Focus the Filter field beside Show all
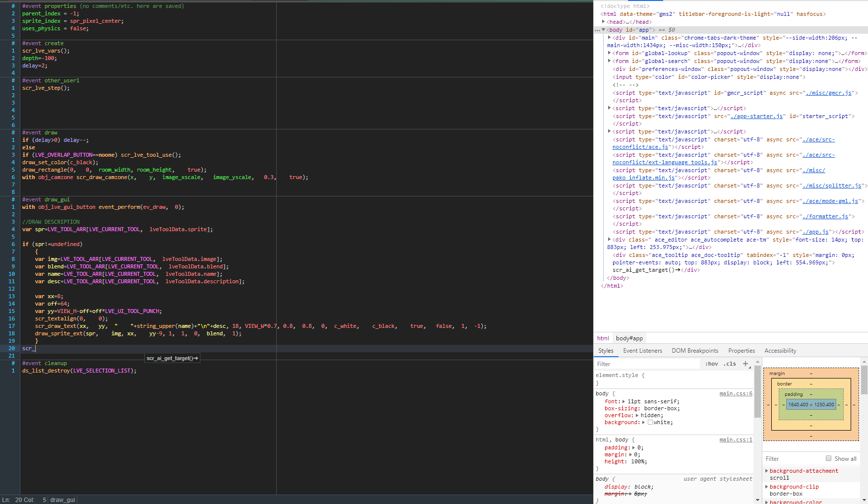 click(x=793, y=458)
